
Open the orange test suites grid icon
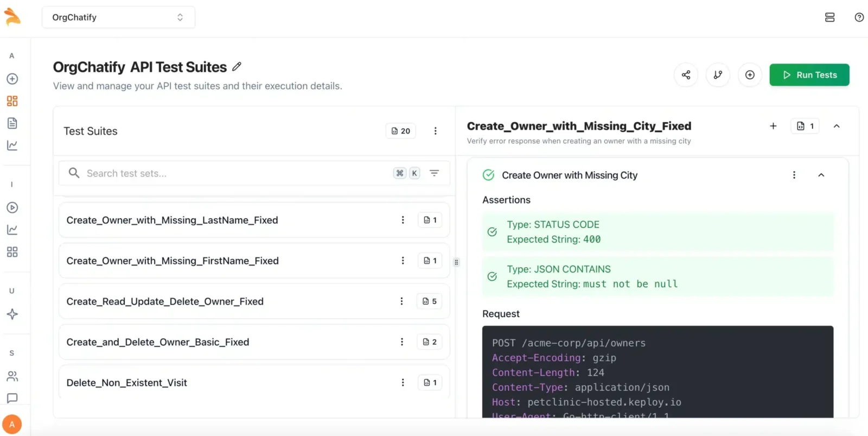pyautogui.click(x=12, y=101)
